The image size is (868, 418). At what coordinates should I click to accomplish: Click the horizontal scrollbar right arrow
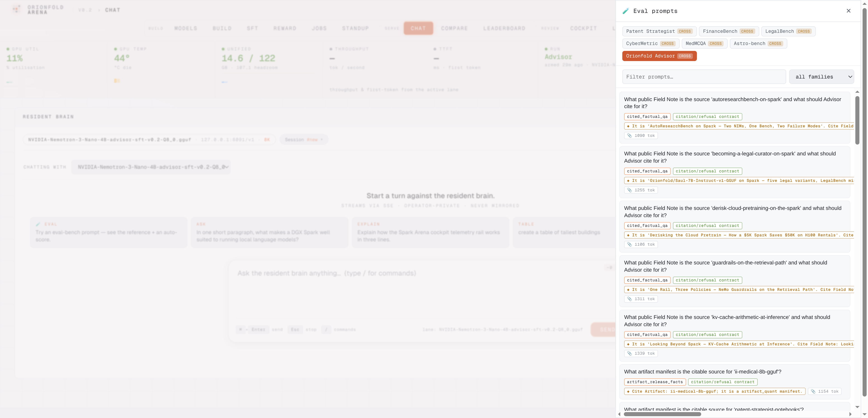(x=850, y=414)
